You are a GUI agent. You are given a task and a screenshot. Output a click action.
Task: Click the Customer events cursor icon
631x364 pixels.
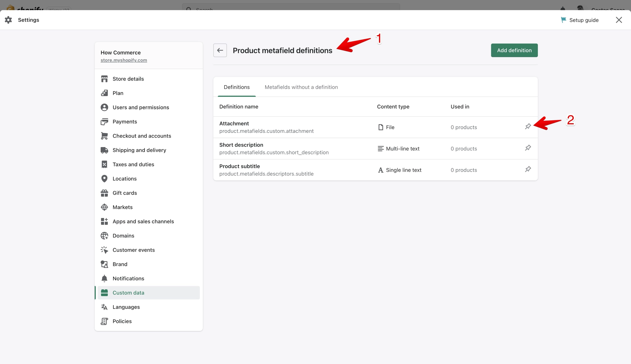pyautogui.click(x=104, y=250)
